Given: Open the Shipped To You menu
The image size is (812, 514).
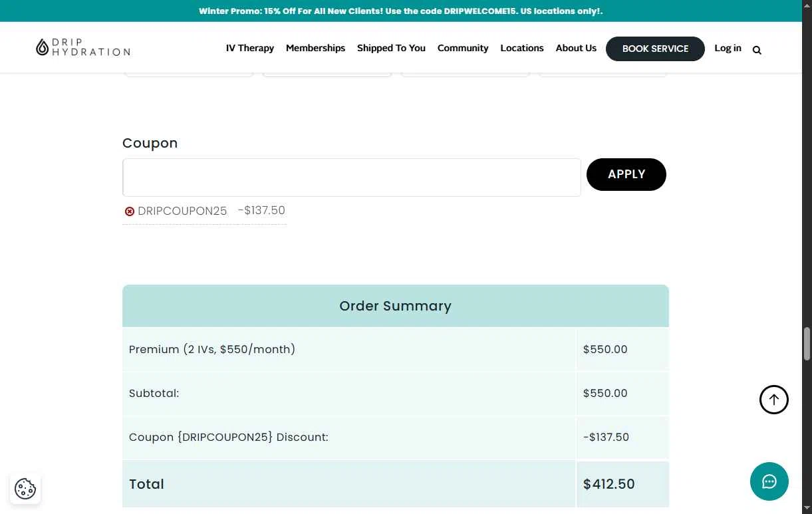Looking at the screenshot, I should coord(391,48).
